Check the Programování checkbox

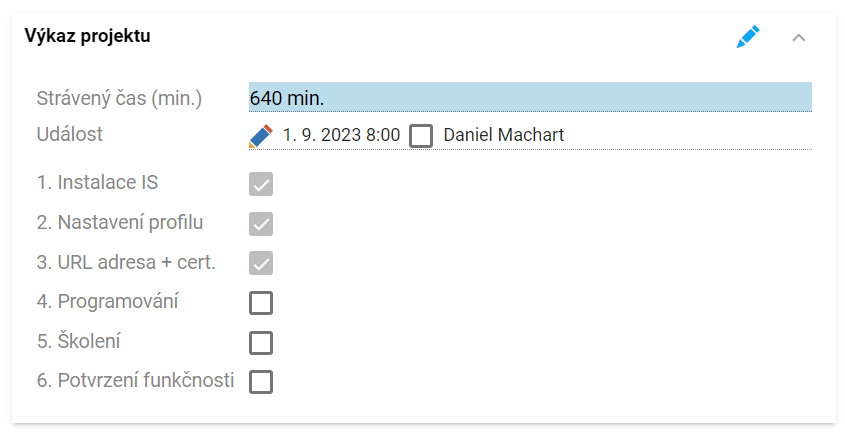(x=261, y=303)
